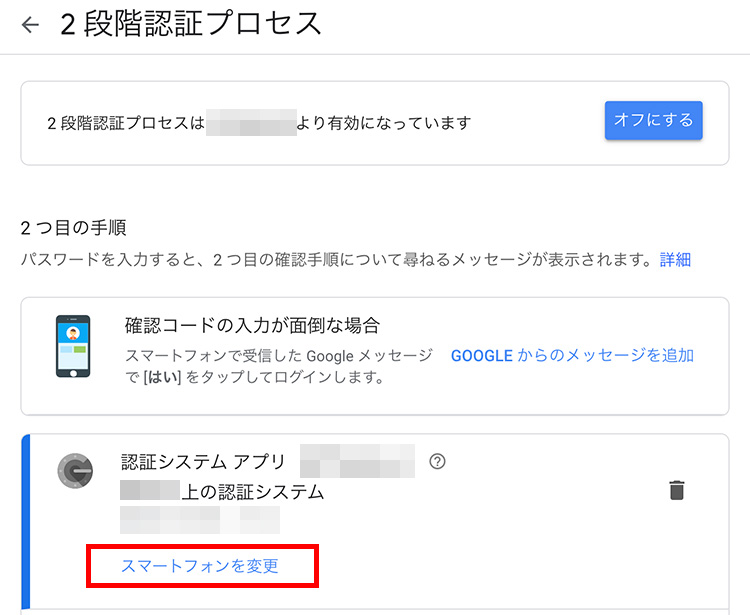Click the 2 つ目の手順 section heading
This screenshot has height=615, width=750.
coord(74,228)
